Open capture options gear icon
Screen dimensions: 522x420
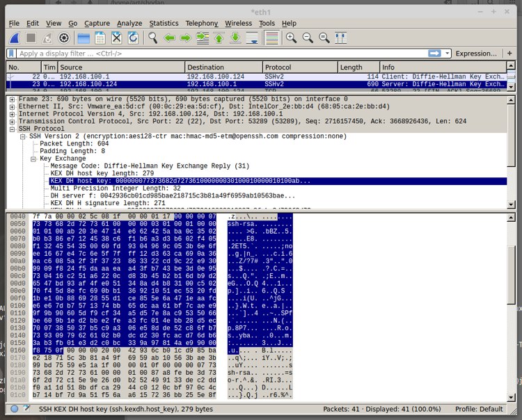(x=63, y=38)
